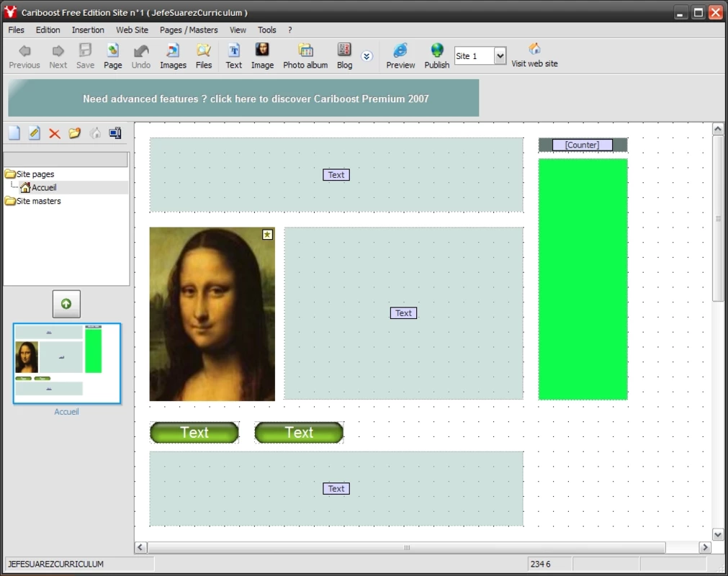Click the 234 6 coordinates in status bar
728x576 pixels.
point(541,564)
